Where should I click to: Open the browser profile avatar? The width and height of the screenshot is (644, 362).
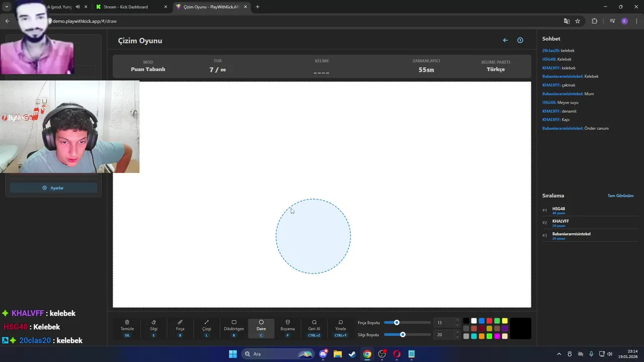[624, 21]
